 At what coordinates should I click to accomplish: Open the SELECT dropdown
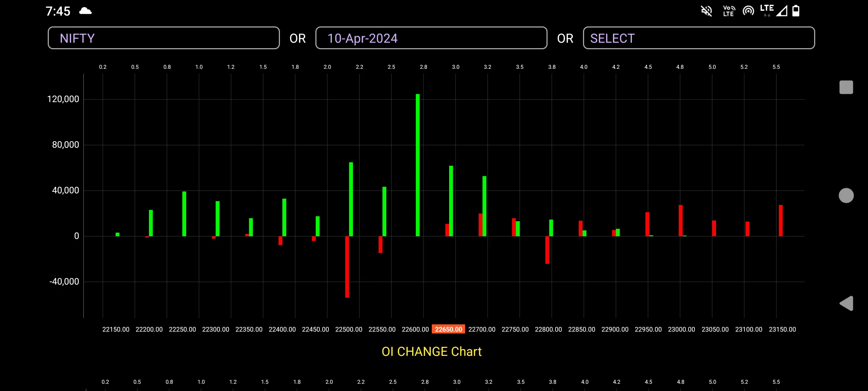pyautogui.click(x=699, y=38)
